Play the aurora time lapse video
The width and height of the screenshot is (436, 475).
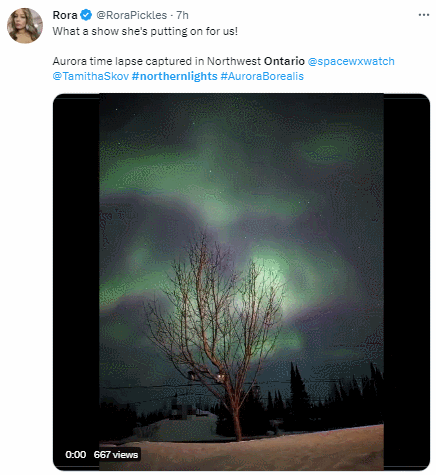pyautogui.click(x=241, y=282)
